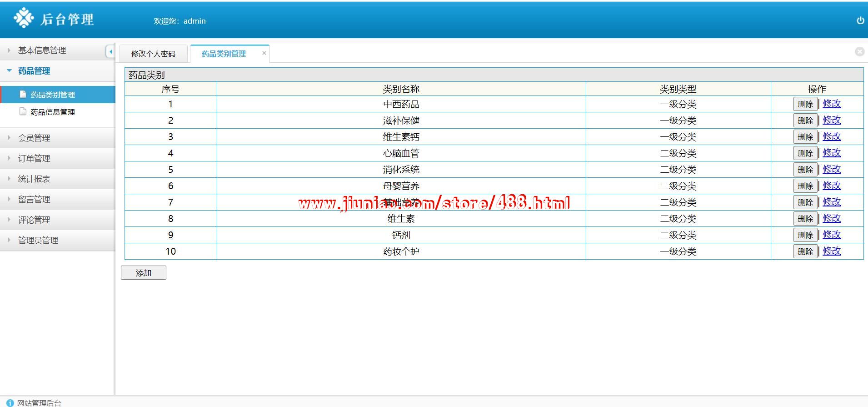The height and width of the screenshot is (407, 868).
Task: Click the 一级分类 cell for 药妆个护
Action: (678, 251)
